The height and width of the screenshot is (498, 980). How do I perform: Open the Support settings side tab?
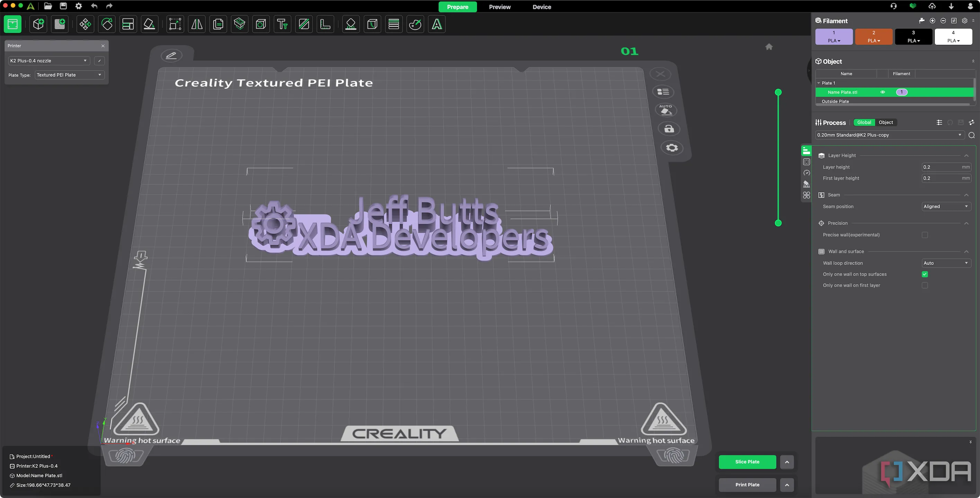pyautogui.click(x=807, y=184)
